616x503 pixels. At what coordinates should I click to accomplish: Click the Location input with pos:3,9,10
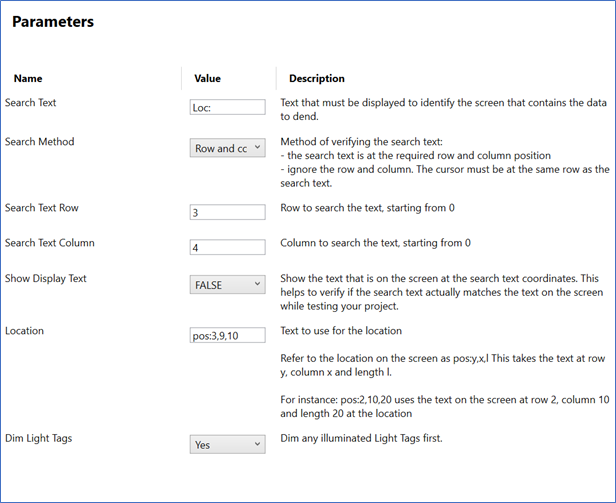pyautogui.click(x=227, y=335)
